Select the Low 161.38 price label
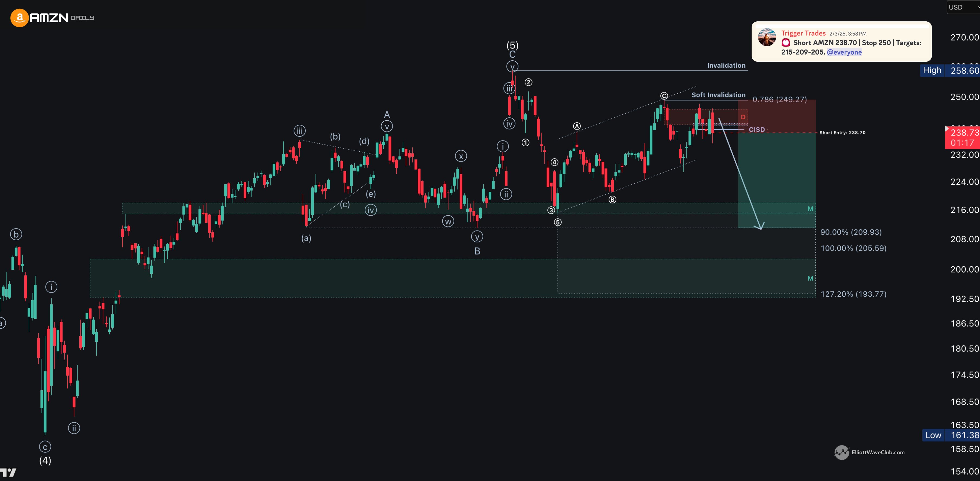Screen dimensions: 980x481 coord(951,435)
